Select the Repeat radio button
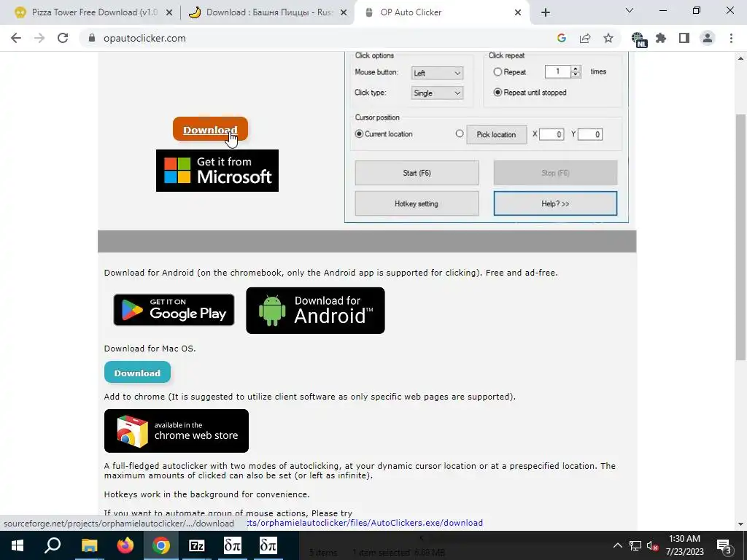This screenshot has height=560, width=747. [x=498, y=72]
